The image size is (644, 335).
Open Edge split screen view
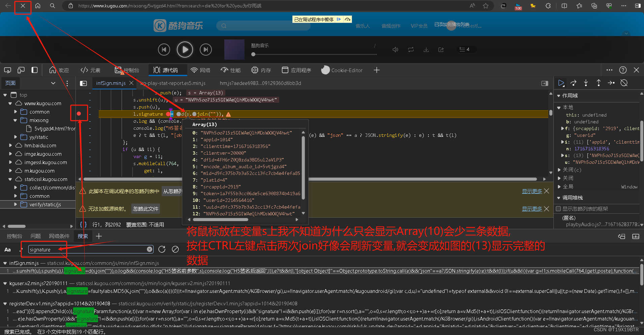(565, 6)
